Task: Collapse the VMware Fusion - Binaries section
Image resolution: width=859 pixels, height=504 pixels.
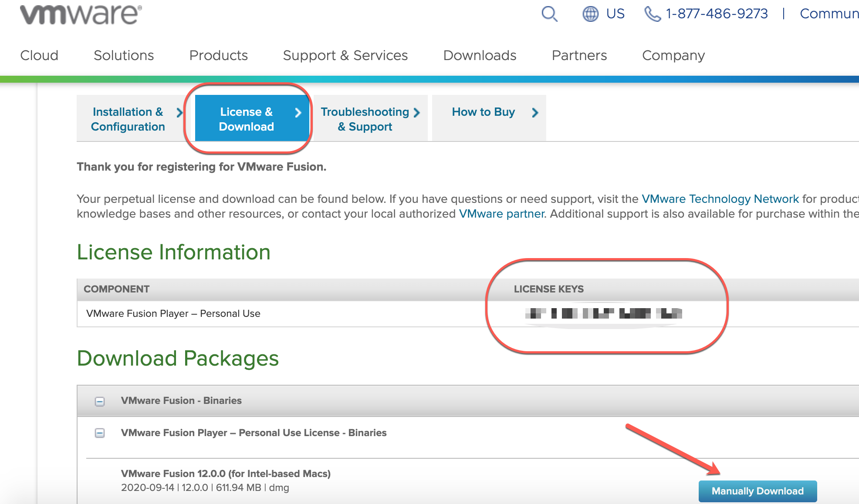Action: (x=100, y=401)
